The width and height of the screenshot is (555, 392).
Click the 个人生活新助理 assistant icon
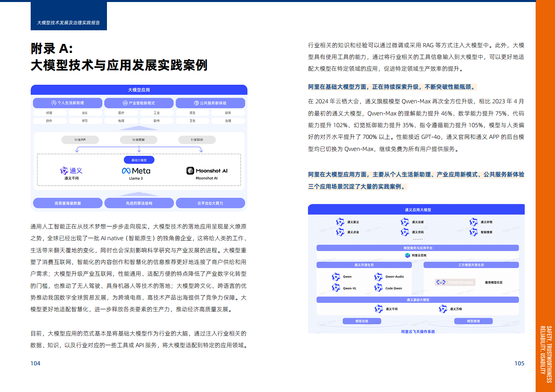coord(54,103)
